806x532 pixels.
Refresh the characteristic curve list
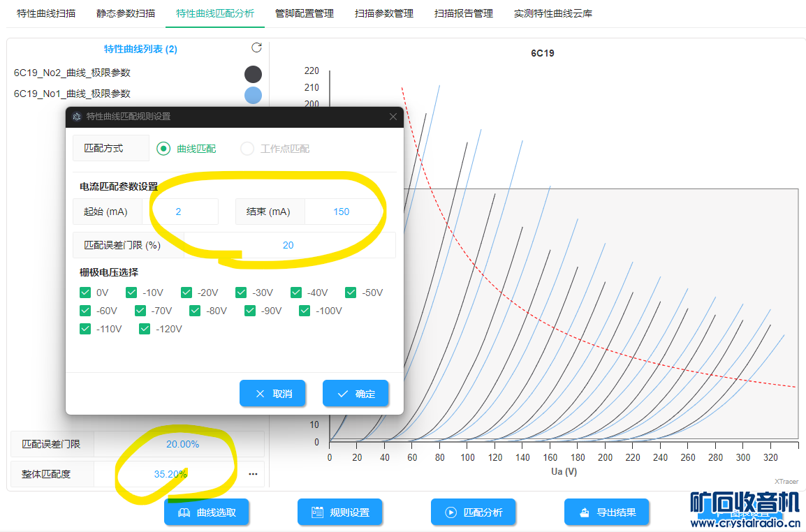pos(256,47)
